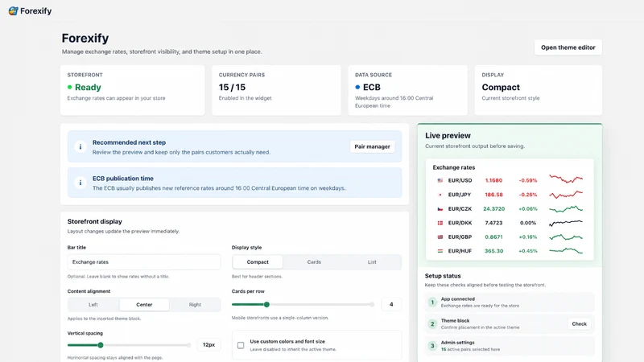Image resolution: width=644 pixels, height=362 pixels.
Task: Click the Hungarian flag beside EUR/HUF
Action: click(440, 251)
